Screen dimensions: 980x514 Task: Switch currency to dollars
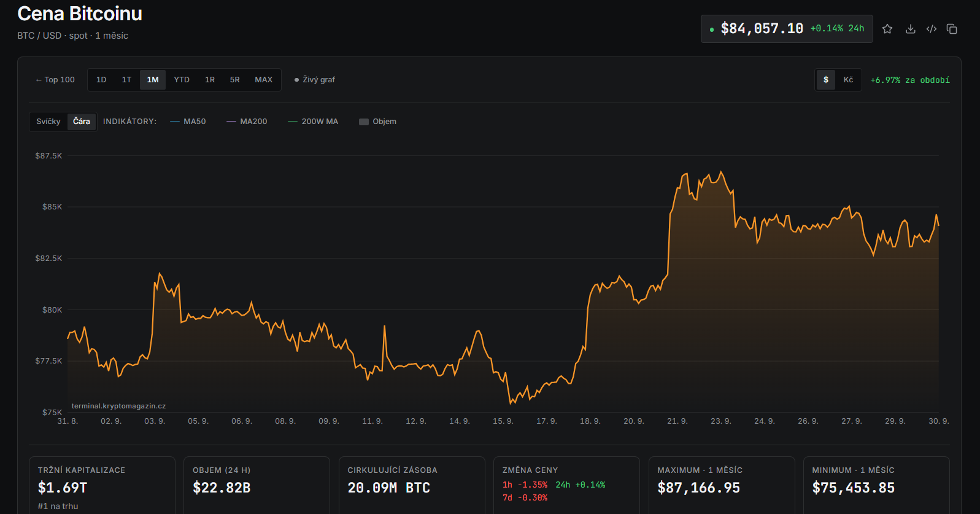826,80
